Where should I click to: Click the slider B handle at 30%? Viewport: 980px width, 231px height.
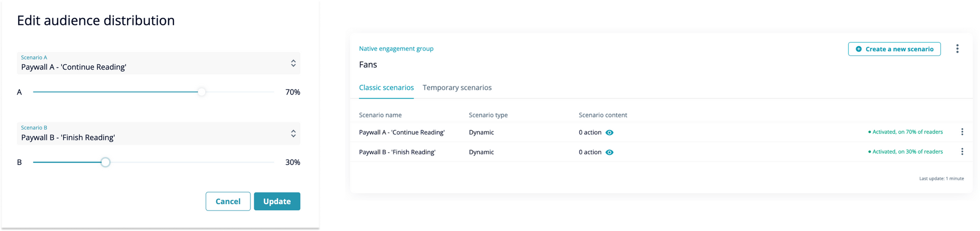coord(105,162)
